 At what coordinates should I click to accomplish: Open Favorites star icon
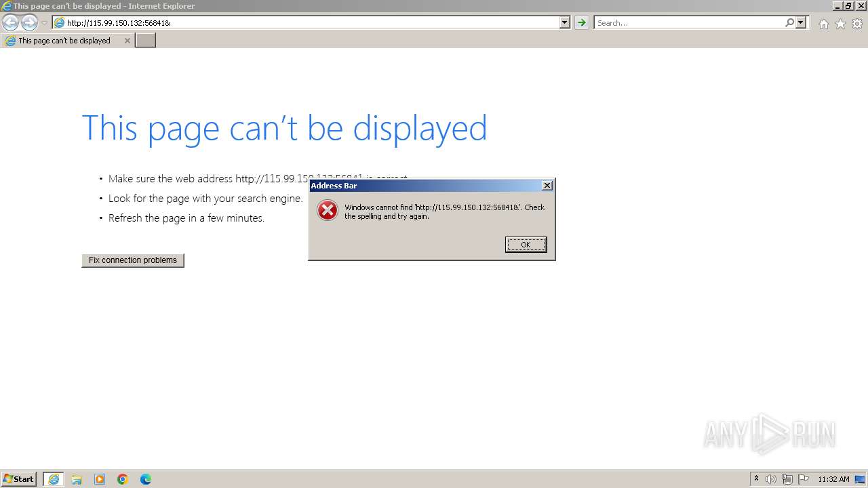[840, 24]
